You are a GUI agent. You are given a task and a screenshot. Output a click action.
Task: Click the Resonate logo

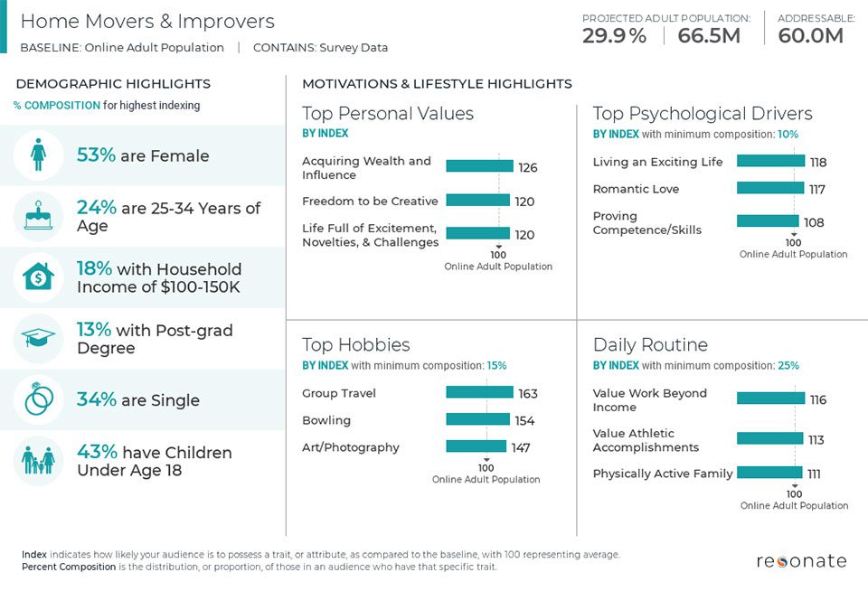pos(801,561)
